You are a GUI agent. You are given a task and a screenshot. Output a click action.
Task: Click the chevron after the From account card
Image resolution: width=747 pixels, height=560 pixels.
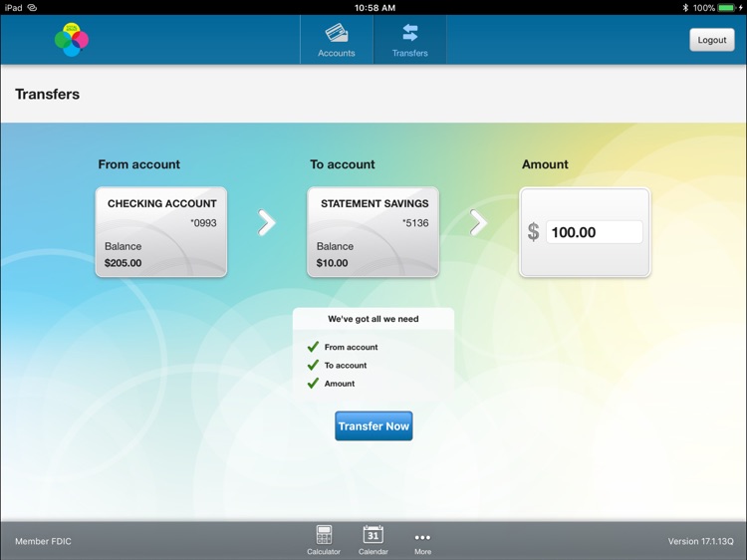(x=266, y=222)
